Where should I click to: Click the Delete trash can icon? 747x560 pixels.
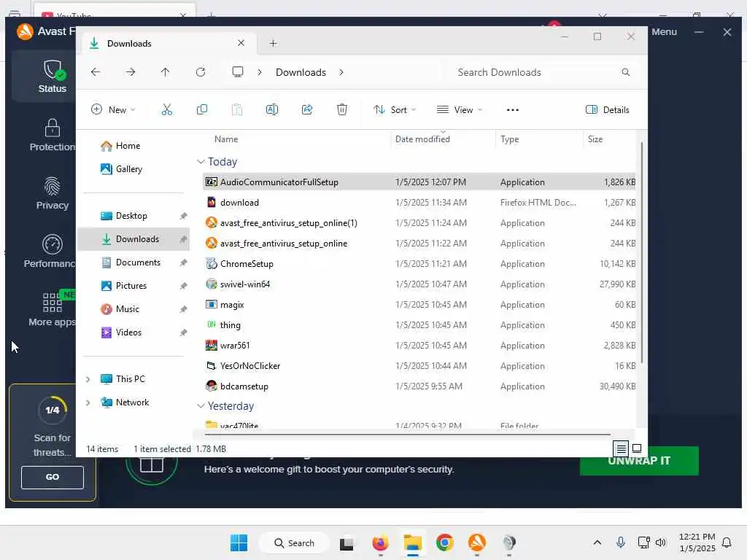coord(342,110)
